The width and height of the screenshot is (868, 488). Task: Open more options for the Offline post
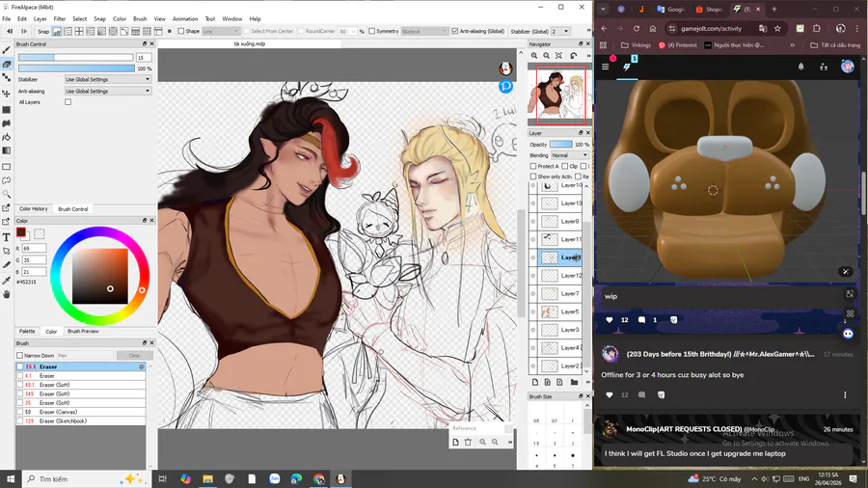click(x=845, y=395)
